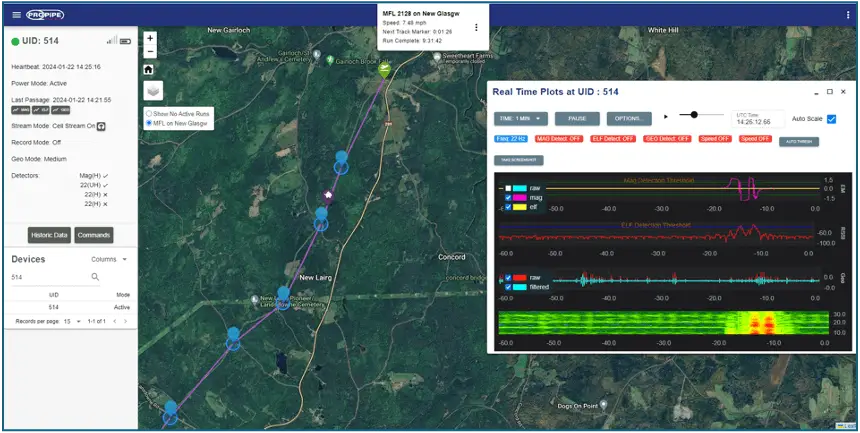This screenshot has height=433, width=860.
Task: Zoom in on the map
Action: [x=150, y=38]
